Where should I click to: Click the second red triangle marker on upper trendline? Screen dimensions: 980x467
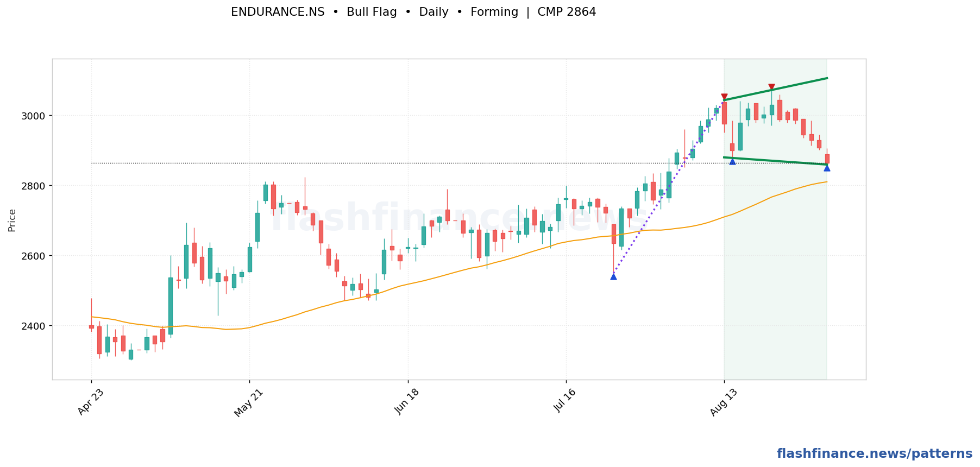coord(771,87)
